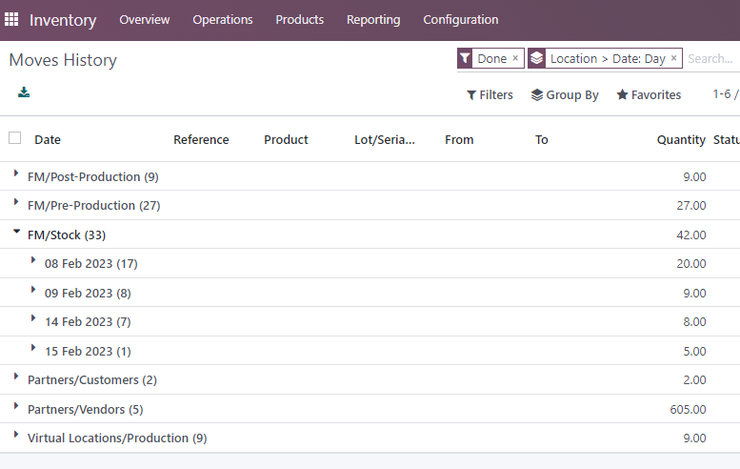
Task: Open the Reporting menu
Action: 373,20
